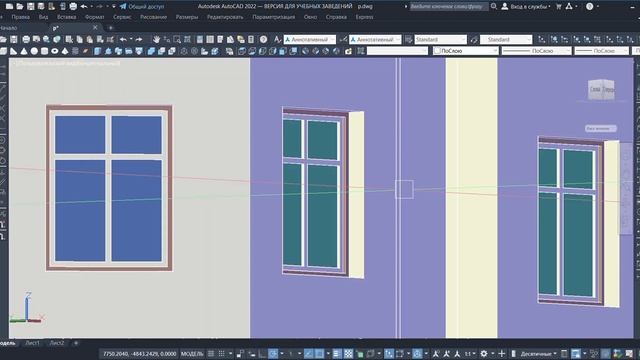Select the Pyramid solid tool
The image size is (640, 360).
point(65,51)
